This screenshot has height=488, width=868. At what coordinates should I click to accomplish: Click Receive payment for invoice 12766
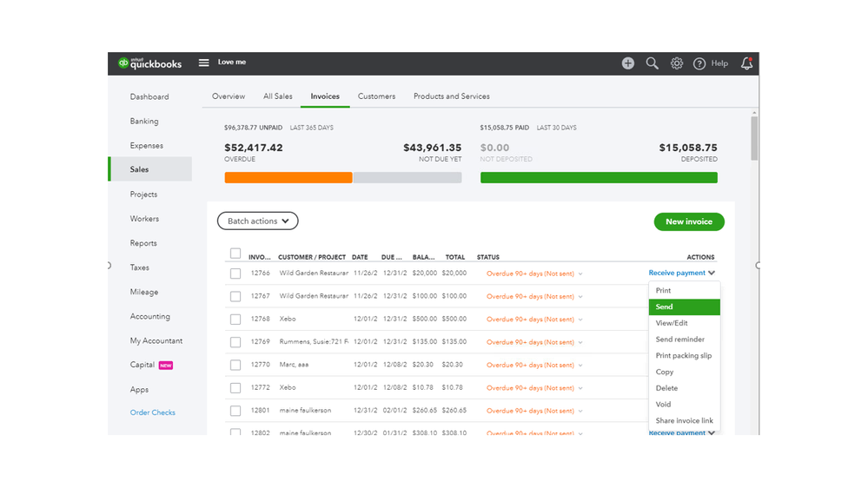(x=677, y=273)
